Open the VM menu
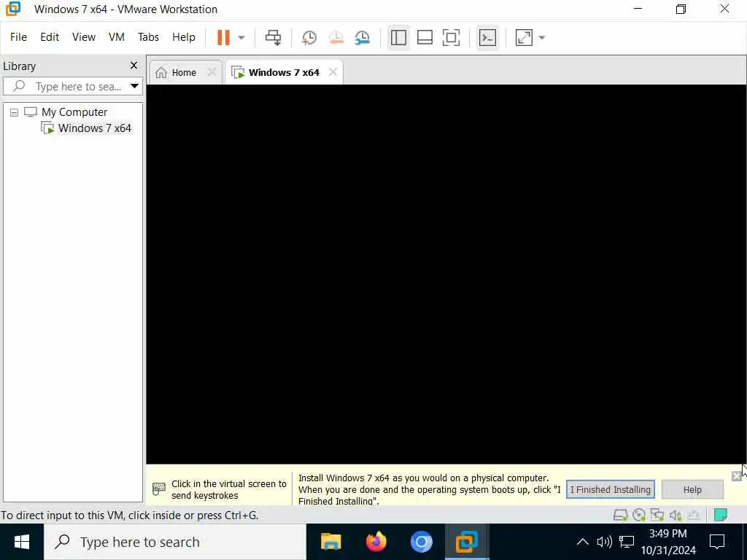The width and height of the screenshot is (747, 560). 117,37
